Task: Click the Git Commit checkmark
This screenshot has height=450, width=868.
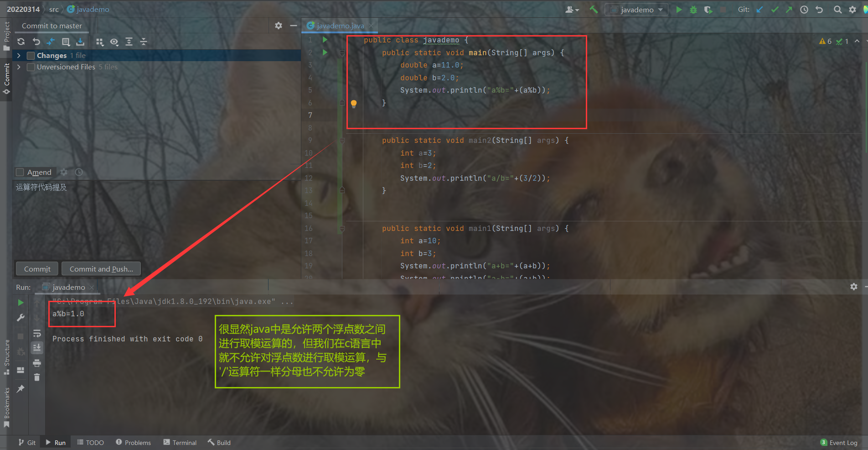Action: [775, 10]
